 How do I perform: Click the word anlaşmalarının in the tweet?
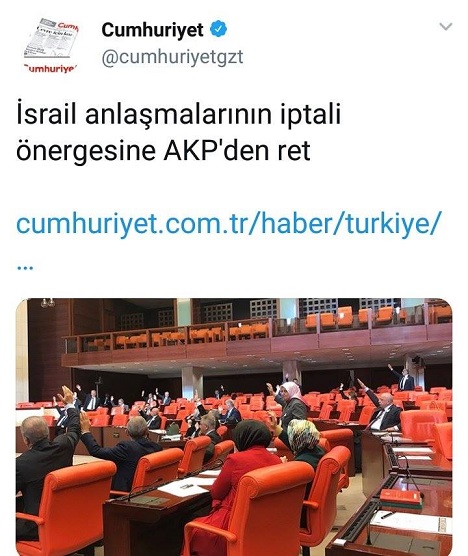click(x=180, y=115)
